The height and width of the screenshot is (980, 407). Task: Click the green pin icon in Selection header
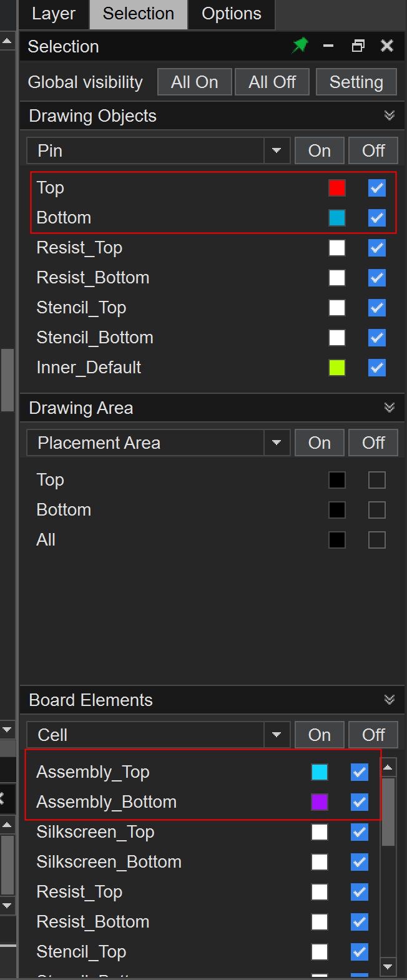coord(300,46)
